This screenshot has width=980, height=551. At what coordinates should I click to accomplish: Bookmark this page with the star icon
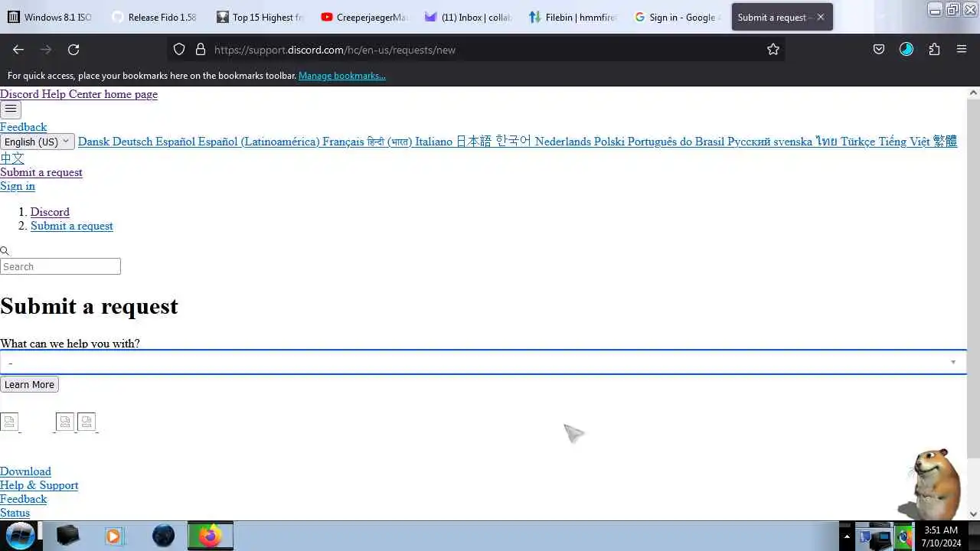(773, 50)
